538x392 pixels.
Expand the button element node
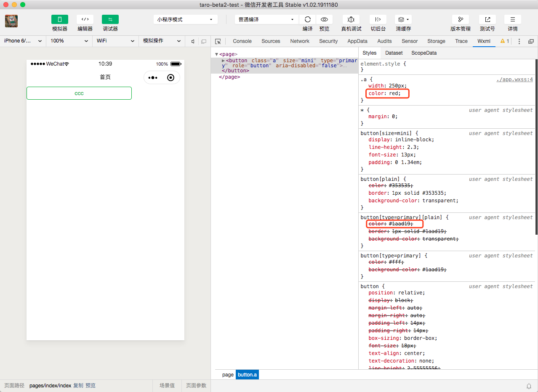[x=224, y=61]
